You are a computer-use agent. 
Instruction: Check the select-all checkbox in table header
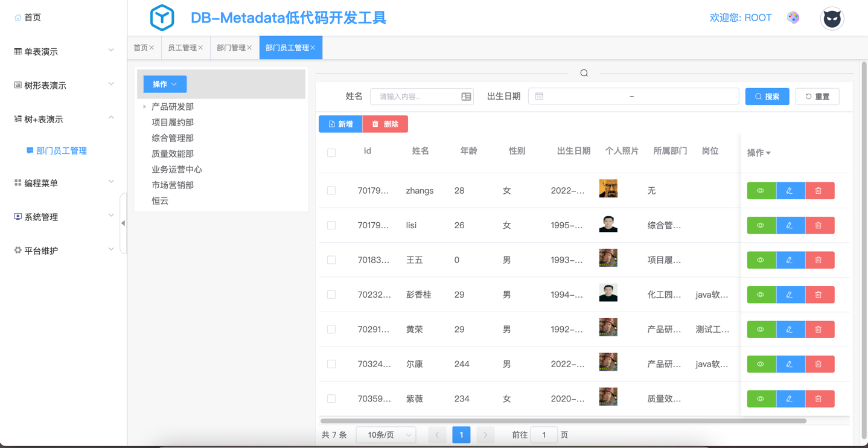(331, 153)
